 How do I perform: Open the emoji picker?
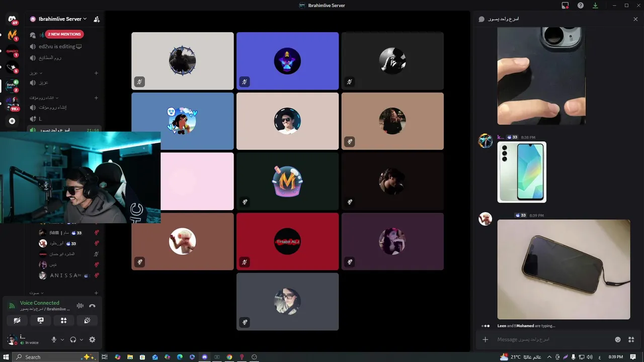coord(617,339)
